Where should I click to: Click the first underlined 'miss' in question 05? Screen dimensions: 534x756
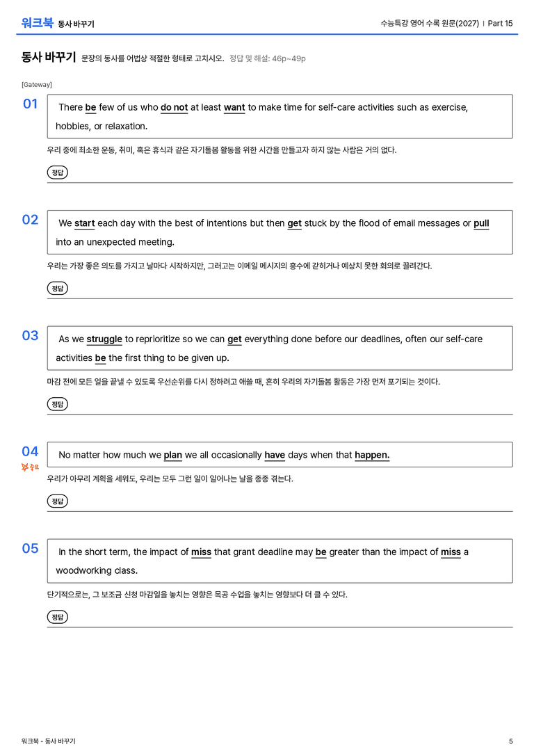pos(201,552)
